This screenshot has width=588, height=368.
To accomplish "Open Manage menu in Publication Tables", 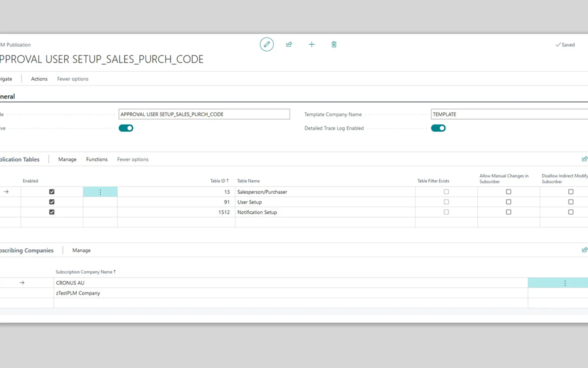I will coord(67,159).
